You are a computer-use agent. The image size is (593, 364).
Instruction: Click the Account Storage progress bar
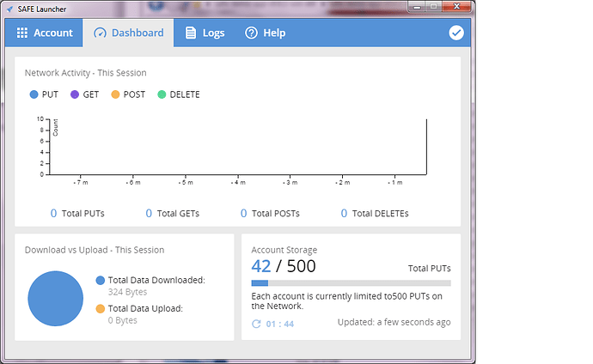(351, 282)
